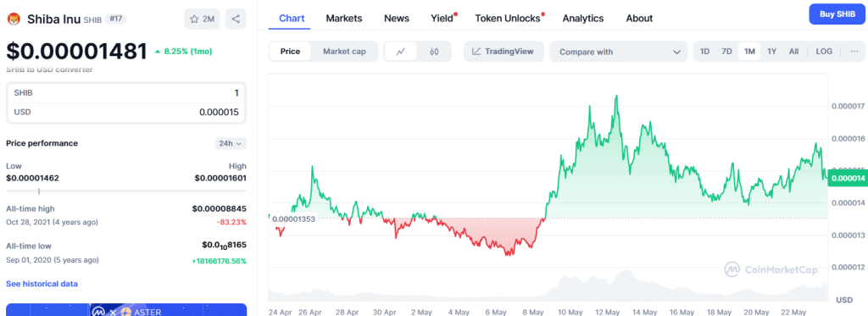The width and height of the screenshot is (868, 316).
Task: Enable LOG scale on chart
Action: click(824, 52)
